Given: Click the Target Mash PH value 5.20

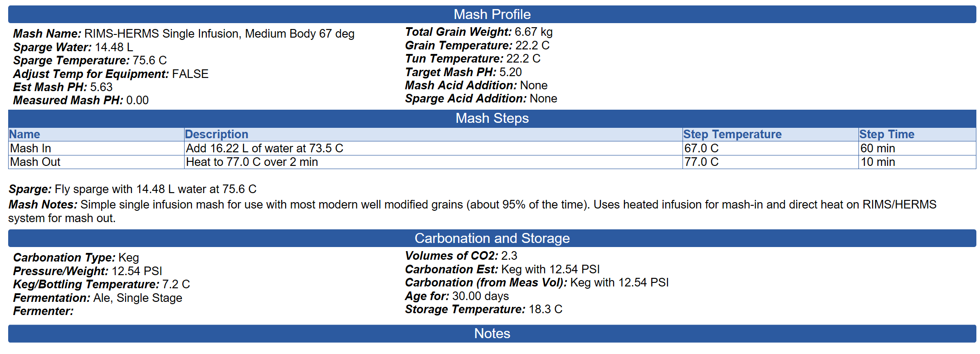Looking at the screenshot, I should pyautogui.click(x=511, y=72).
